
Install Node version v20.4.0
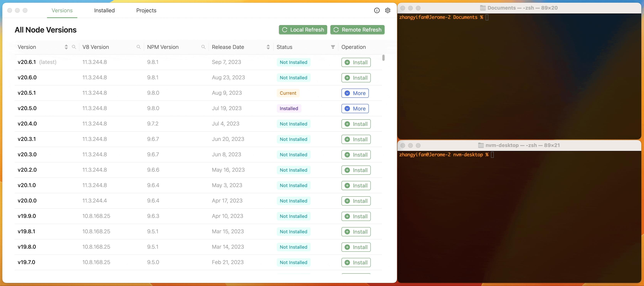pos(356,124)
